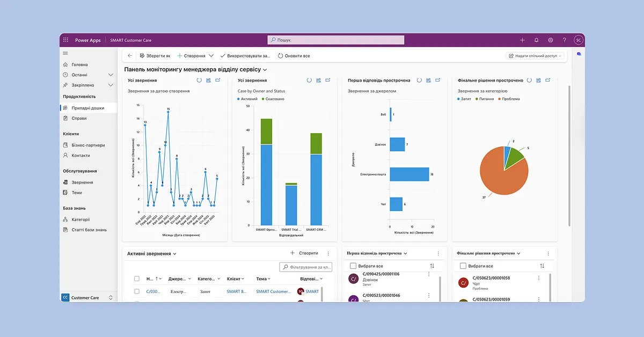644x337 pixels.
Task: Click the Пошук search field
Action: pos(336,40)
